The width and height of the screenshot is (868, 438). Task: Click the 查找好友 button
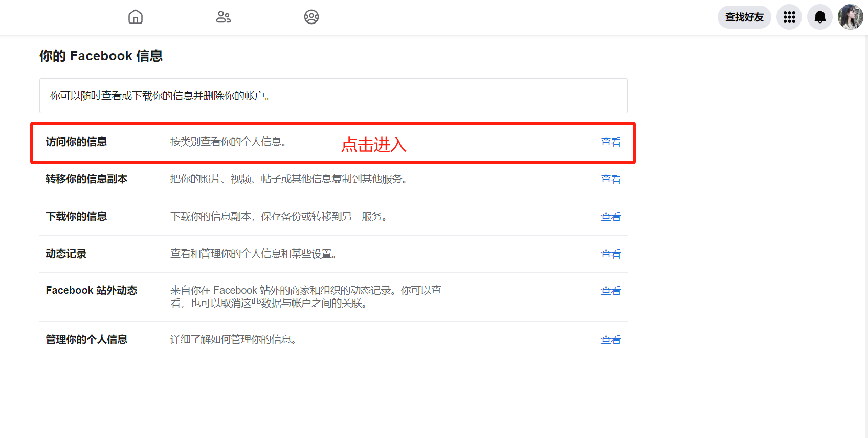[x=744, y=17]
